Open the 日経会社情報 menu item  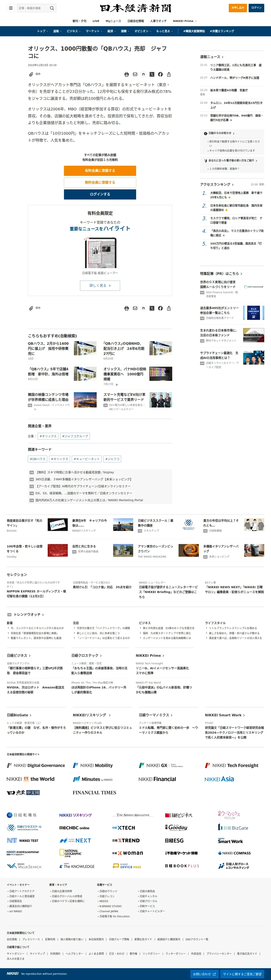[136, 21]
